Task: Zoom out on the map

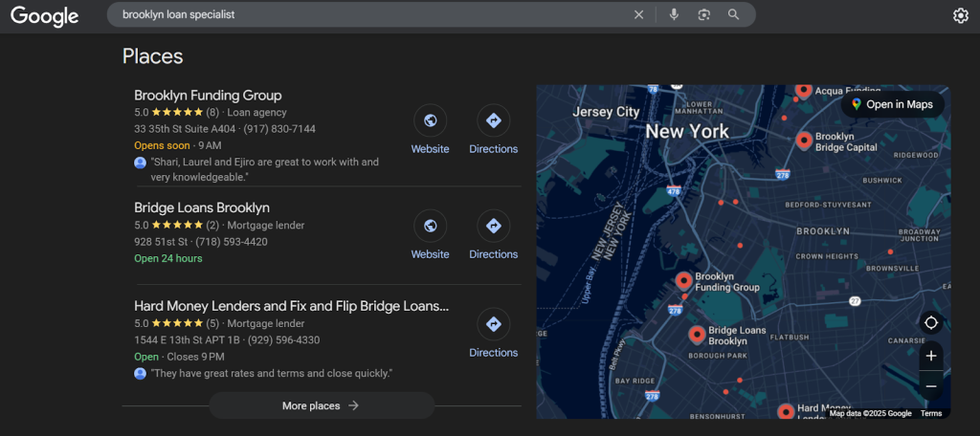Action: [931, 386]
